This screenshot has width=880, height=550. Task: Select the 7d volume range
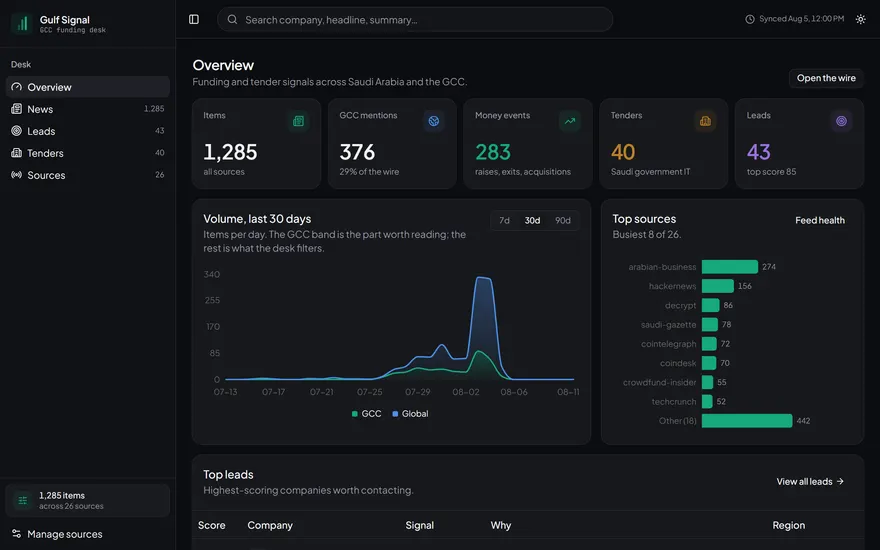(x=505, y=221)
